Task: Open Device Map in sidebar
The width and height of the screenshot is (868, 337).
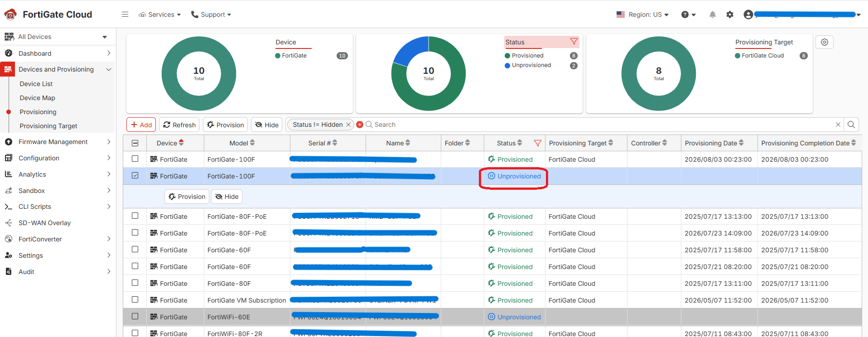Action: tap(38, 98)
